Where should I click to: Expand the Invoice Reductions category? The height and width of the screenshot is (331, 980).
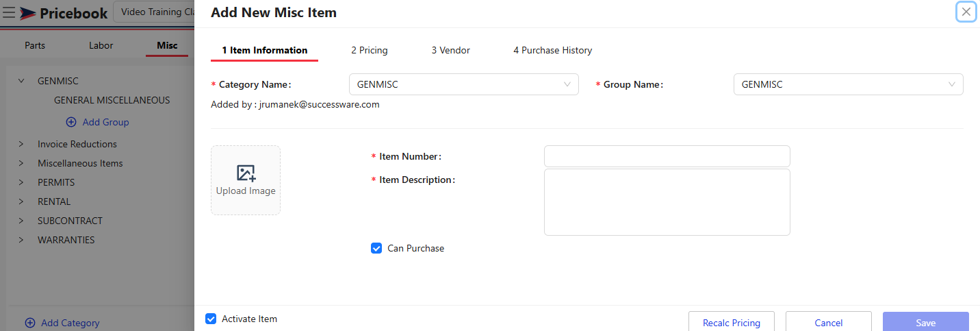click(x=21, y=144)
